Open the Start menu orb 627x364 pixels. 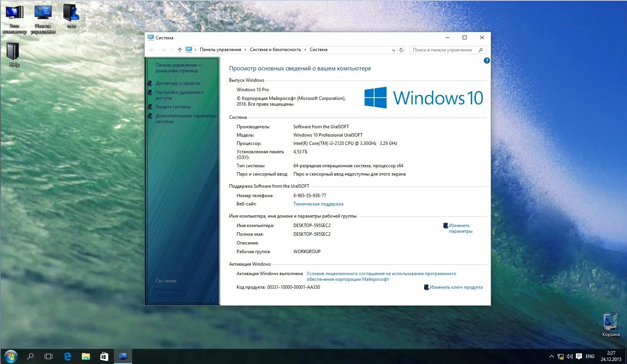11,356
